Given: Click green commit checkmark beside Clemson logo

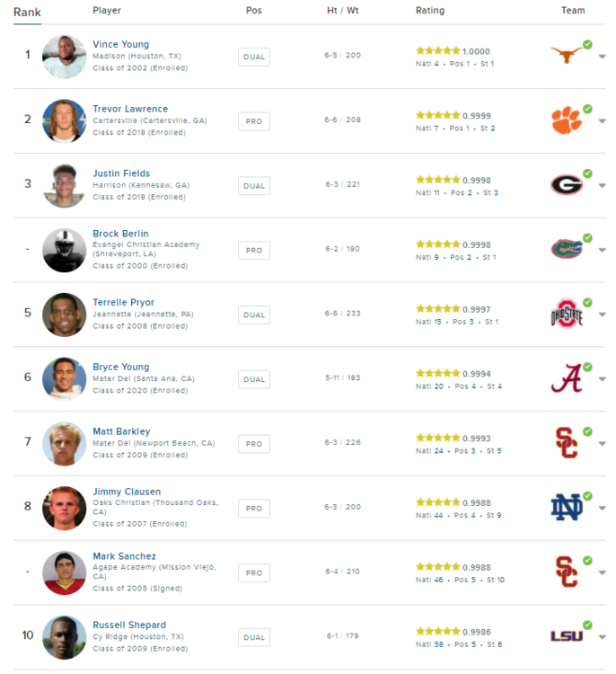Looking at the screenshot, I should tap(587, 109).
